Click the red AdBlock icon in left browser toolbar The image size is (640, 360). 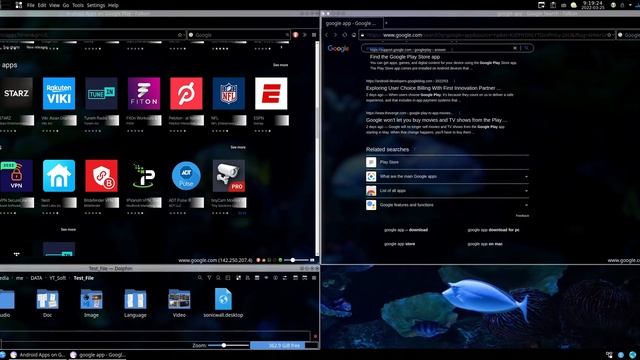pos(296,35)
